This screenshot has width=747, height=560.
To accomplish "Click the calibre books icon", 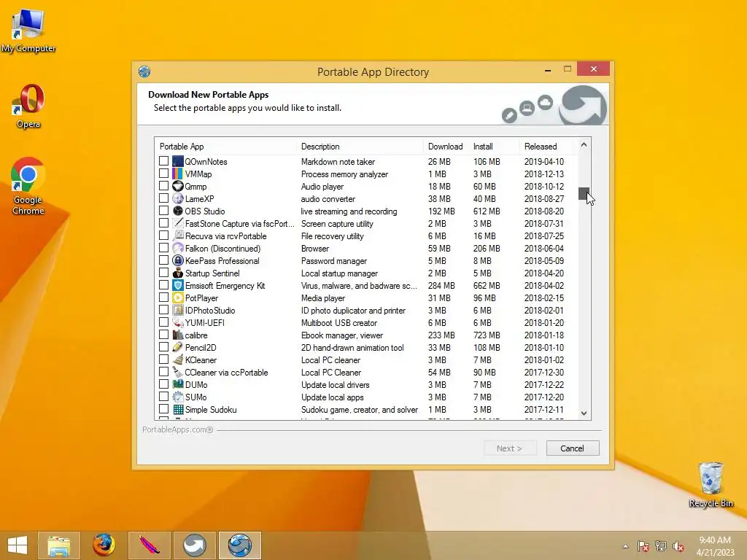I will pyautogui.click(x=178, y=335).
